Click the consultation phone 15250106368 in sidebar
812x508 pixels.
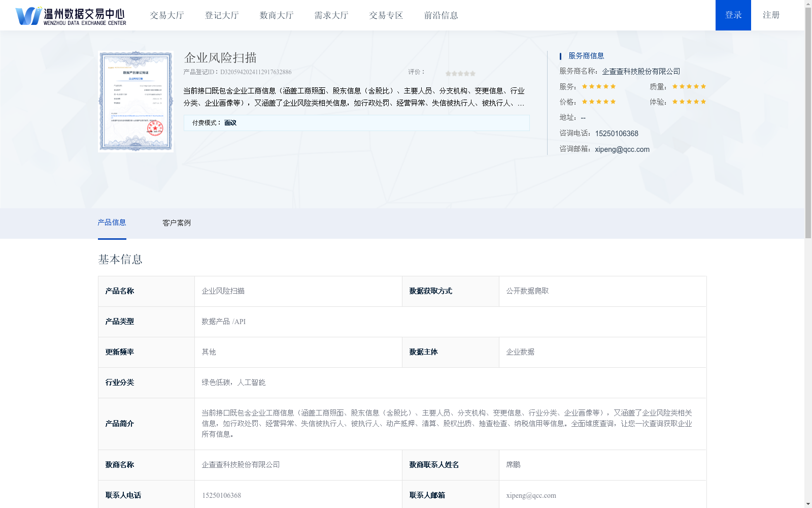617,134
